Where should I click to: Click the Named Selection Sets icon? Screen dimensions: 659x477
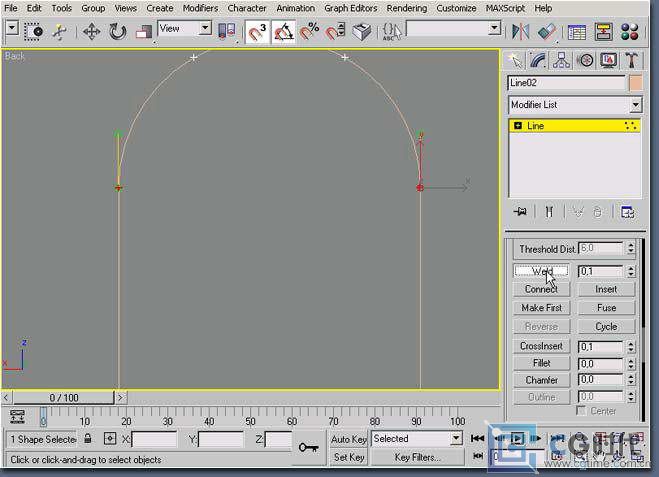point(392,32)
